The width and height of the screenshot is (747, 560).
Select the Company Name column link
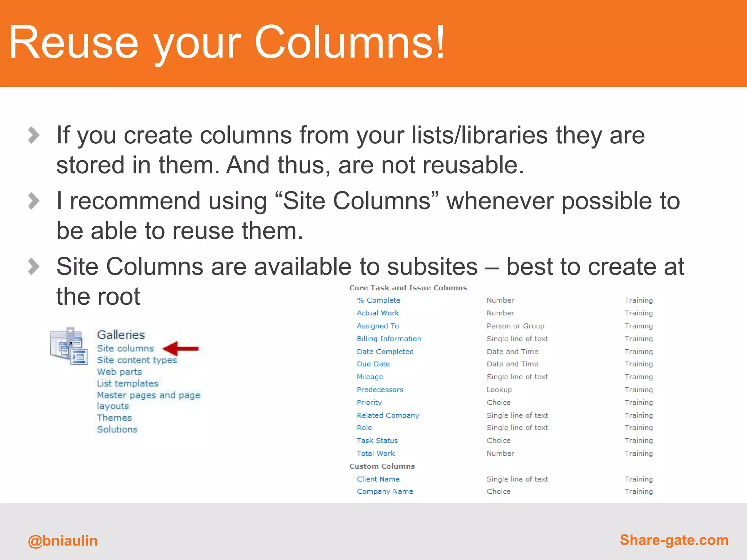click(384, 491)
